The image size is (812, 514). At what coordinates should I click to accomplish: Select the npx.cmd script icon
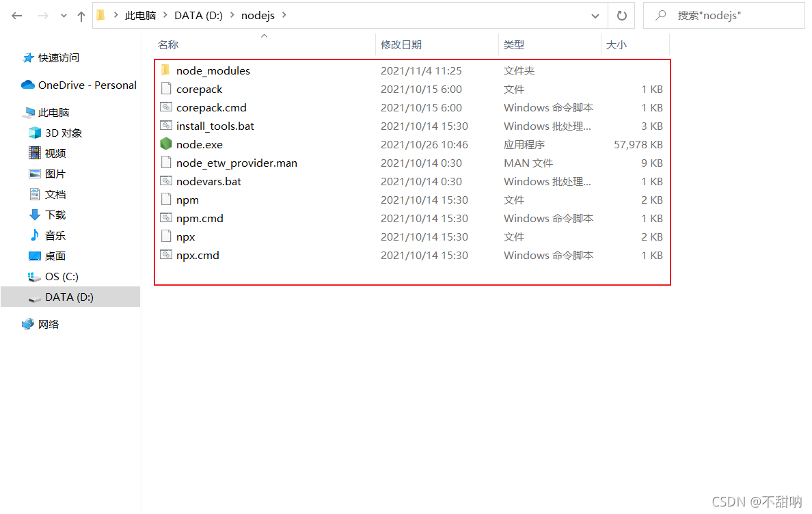(x=165, y=255)
